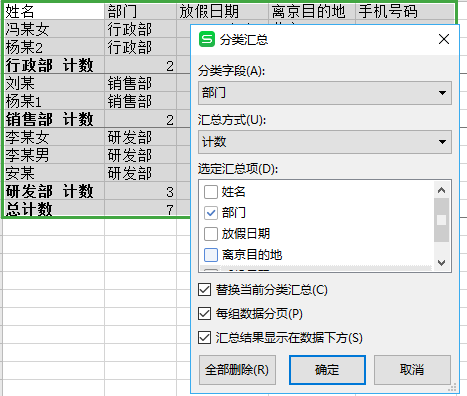Viewport: 467px width, 396px height.
Task: Check the 离京目的地 summary item checkbox
Action: pos(211,255)
